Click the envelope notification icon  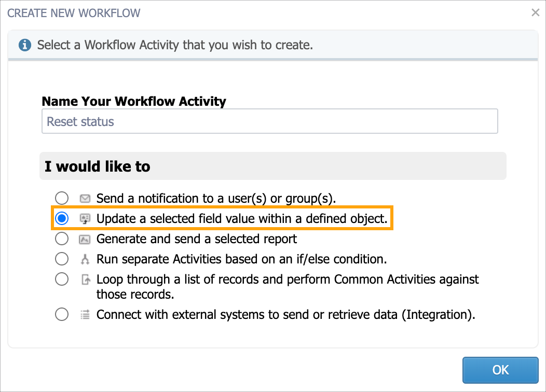(x=85, y=199)
